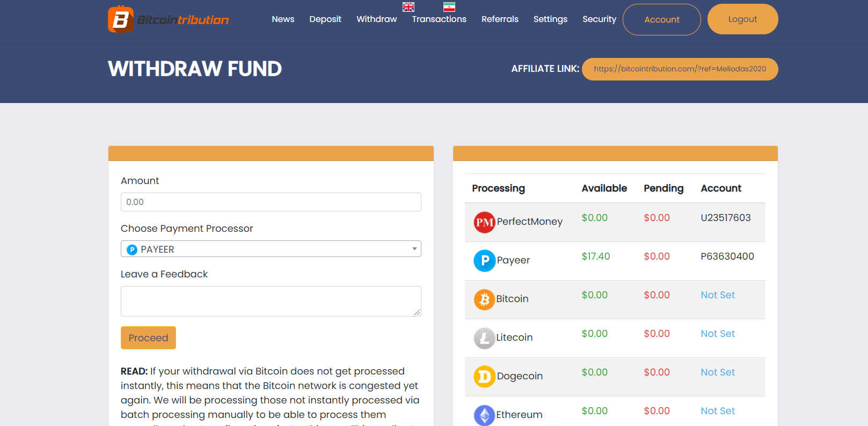Click the Bitcoin coin icon

[x=484, y=299]
